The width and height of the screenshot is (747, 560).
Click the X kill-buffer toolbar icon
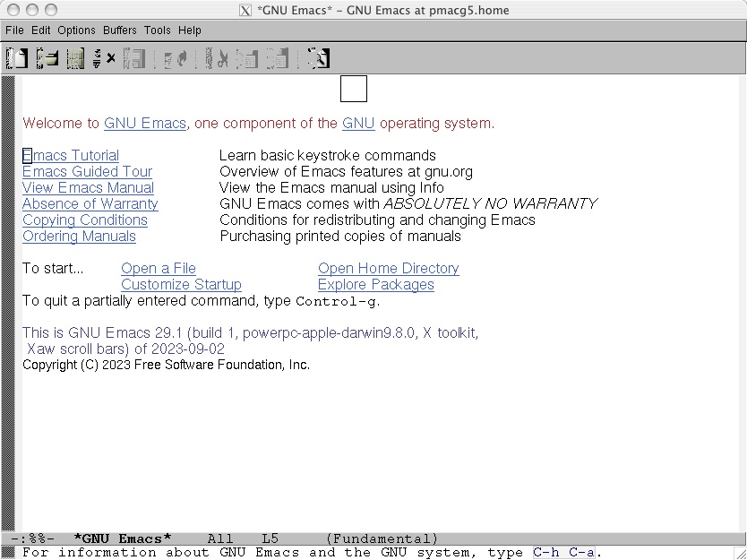point(111,58)
